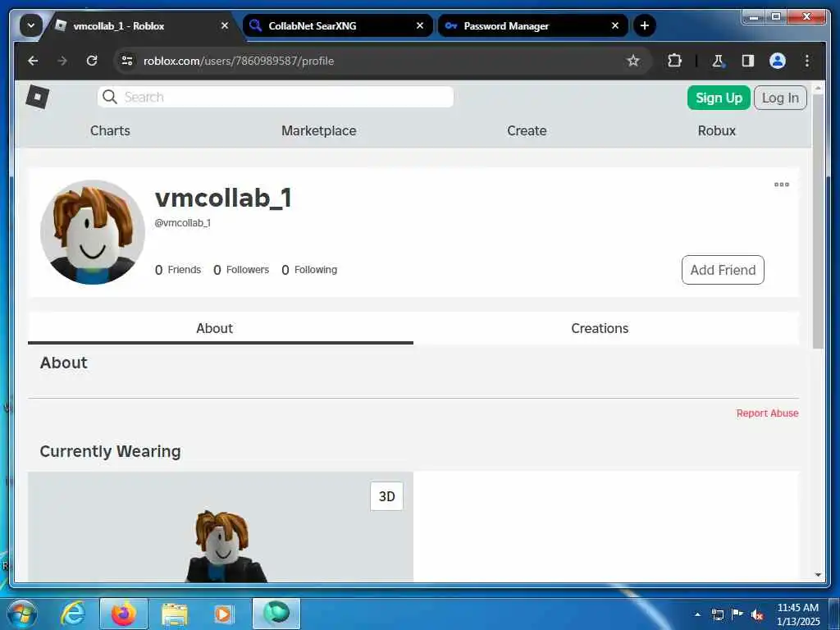Click the @vmcollab_1 username text
The height and width of the screenshot is (630, 840).
click(183, 223)
